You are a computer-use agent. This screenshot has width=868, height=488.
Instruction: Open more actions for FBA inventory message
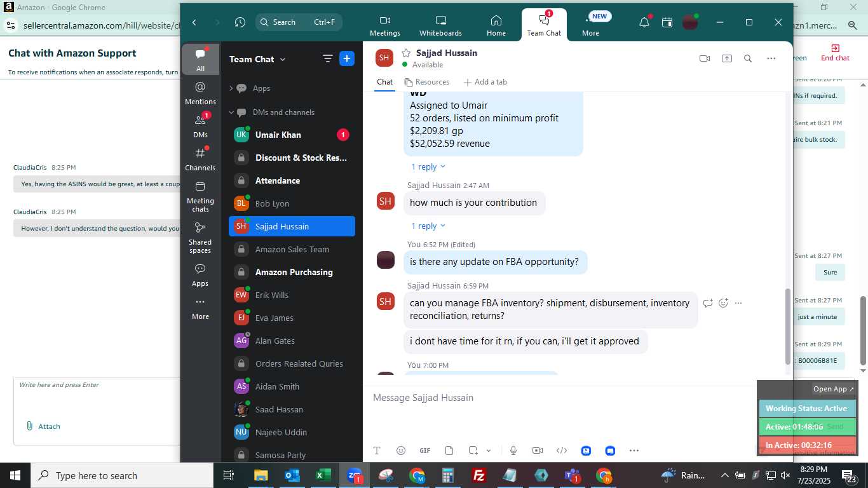pos(738,303)
